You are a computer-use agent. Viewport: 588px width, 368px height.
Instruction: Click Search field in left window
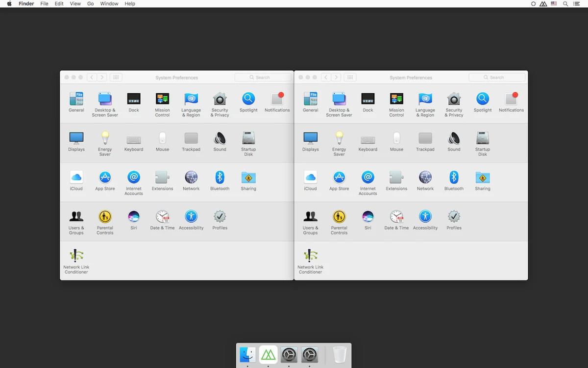263,78
